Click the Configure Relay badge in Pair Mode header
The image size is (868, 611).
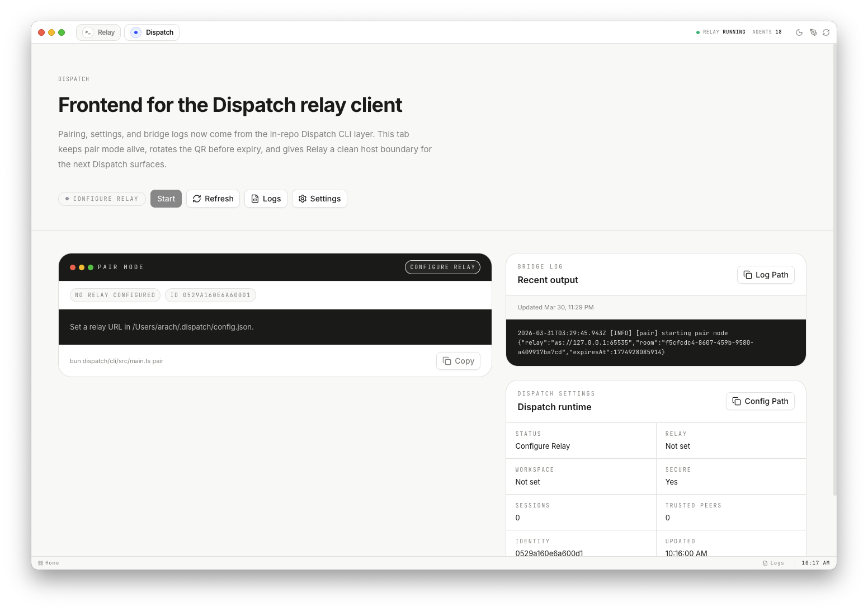tap(442, 267)
